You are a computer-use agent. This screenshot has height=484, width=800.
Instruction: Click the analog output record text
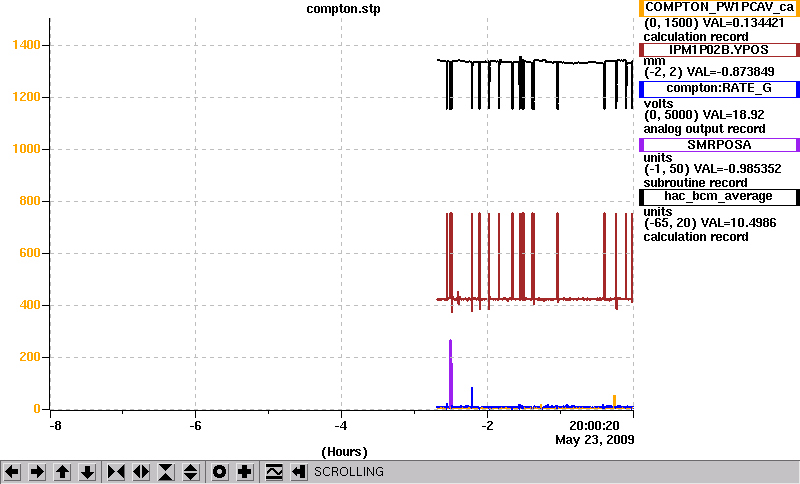pyautogui.click(x=705, y=129)
